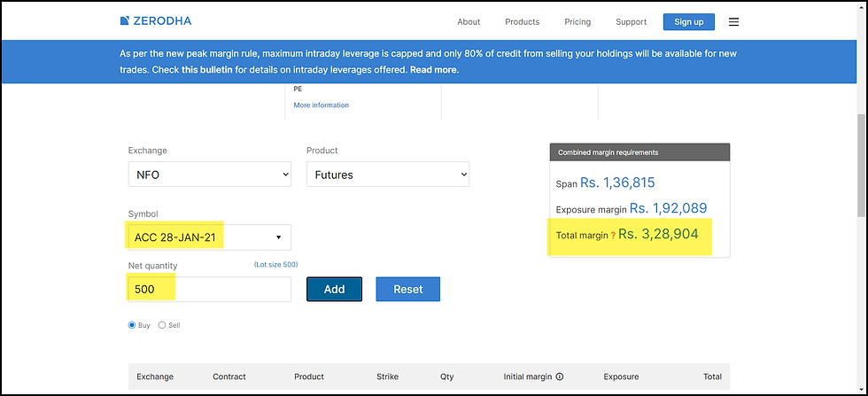Image resolution: width=868 pixels, height=396 pixels.
Task: Click the Strike column header
Action: 388,377
